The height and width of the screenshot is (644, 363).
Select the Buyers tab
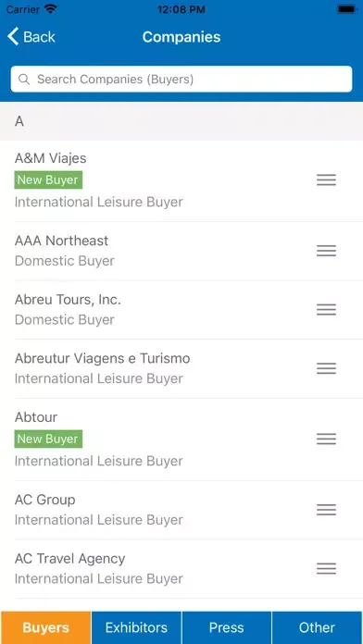click(x=45, y=627)
